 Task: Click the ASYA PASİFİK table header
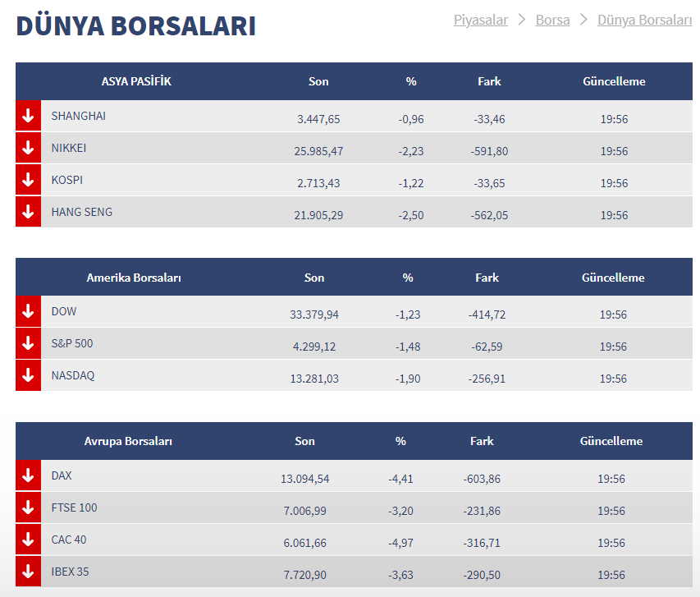point(136,81)
